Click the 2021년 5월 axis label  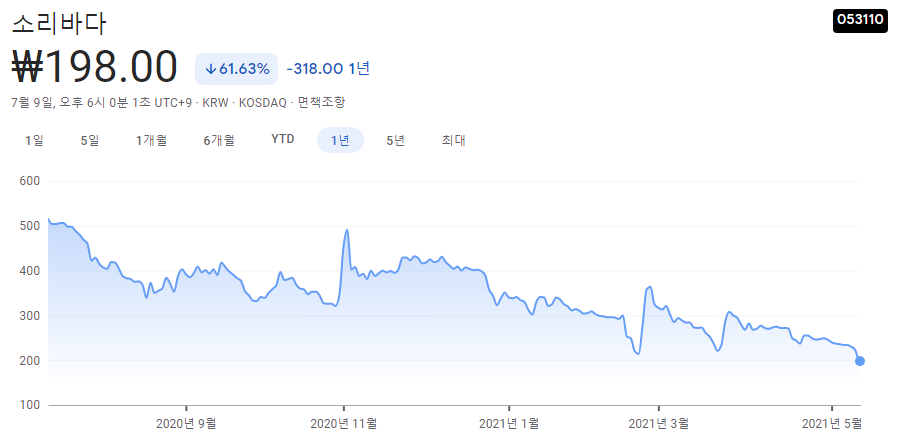pos(831,424)
